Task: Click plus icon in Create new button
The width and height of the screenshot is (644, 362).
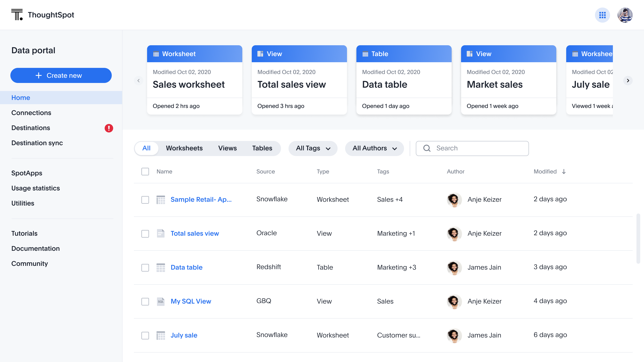Action: [x=38, y=75]
